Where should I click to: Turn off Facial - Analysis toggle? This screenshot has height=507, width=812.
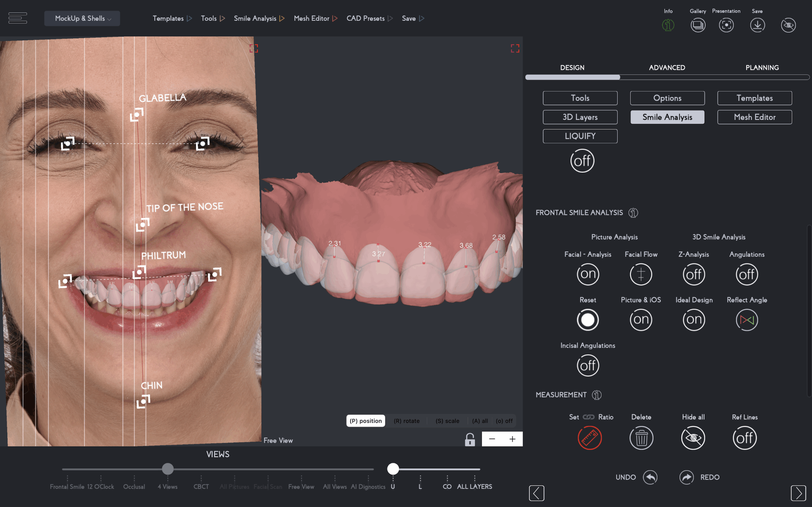coord(588,274)
